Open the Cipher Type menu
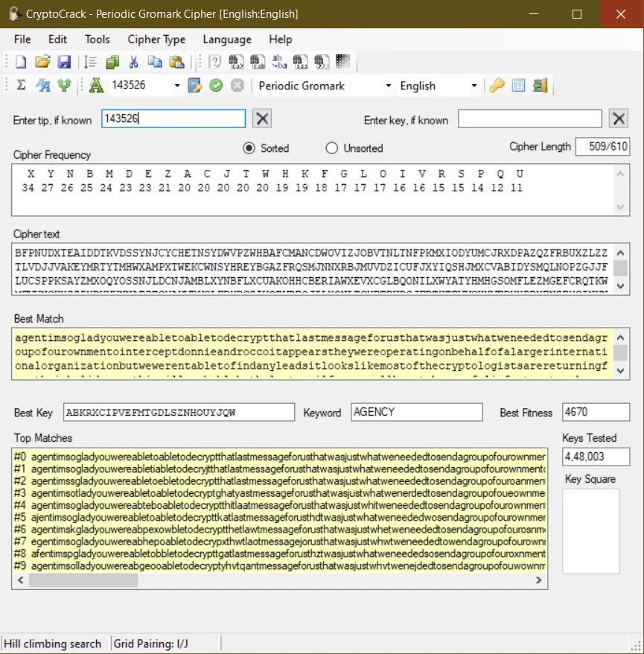644x654 pixels. pos(156,39)
